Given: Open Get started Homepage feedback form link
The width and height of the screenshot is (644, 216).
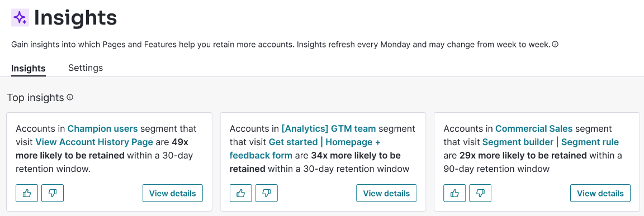Looking at the screenshot, I should point(305,149).
